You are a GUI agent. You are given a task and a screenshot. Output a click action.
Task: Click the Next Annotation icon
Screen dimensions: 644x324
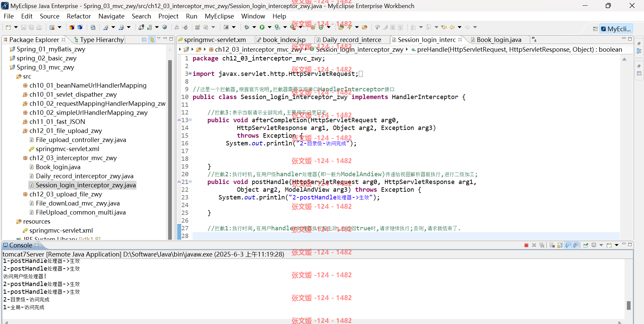pos(413,27)
